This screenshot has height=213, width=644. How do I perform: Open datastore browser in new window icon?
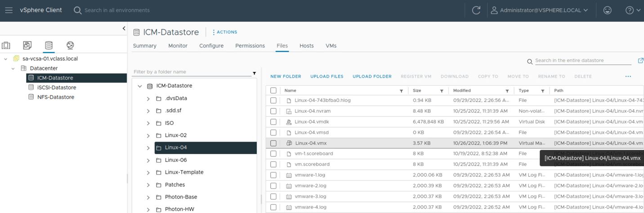640,61
